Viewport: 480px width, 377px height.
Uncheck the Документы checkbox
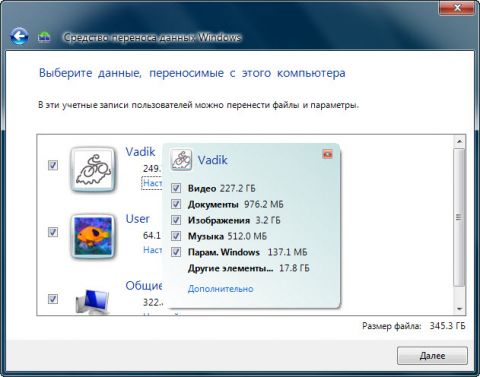176,204
